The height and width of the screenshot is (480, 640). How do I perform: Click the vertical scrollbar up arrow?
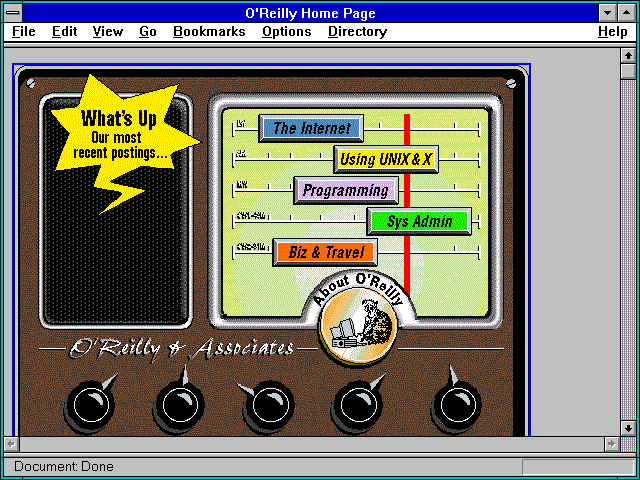(628, 56)
